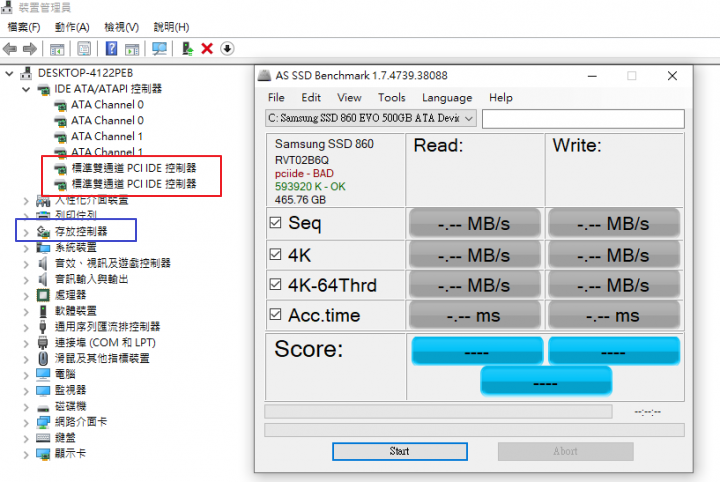Viewport: 720px width, 482px height.
Task: Expand the 處理器 node
Action: click(x=26, y=296)
